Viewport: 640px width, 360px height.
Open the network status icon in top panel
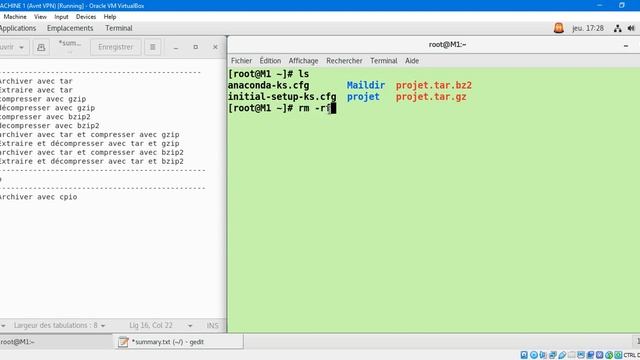(618, 28)
